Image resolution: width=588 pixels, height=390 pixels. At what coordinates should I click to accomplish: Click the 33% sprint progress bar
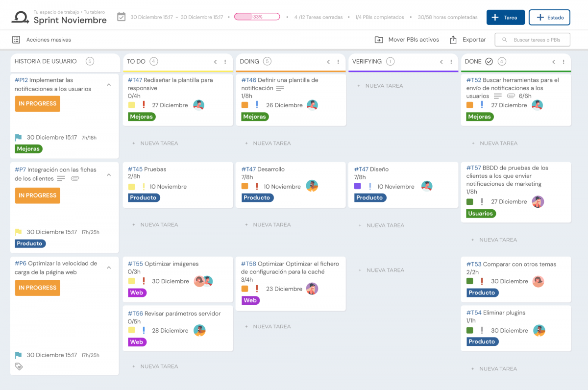pyautogui.click(x=257, y=16)
